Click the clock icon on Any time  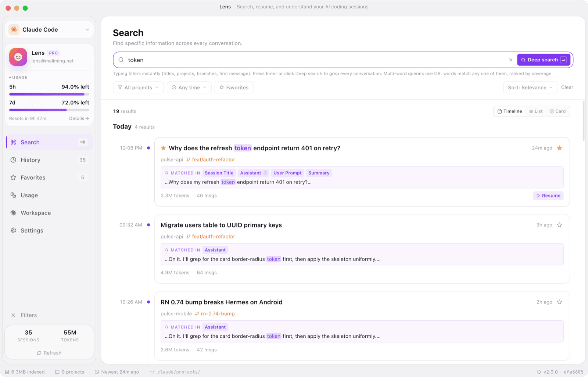click(174, 87)
